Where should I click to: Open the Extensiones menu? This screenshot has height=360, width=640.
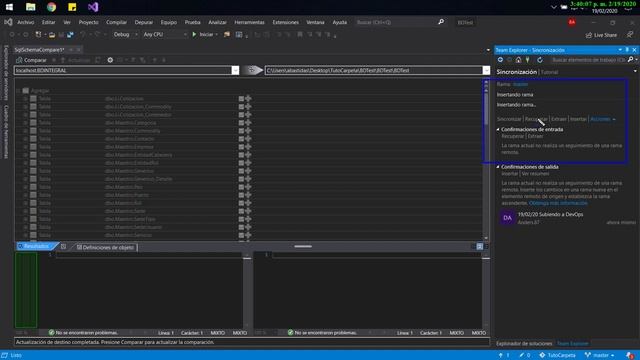click(x=286, y=22)
